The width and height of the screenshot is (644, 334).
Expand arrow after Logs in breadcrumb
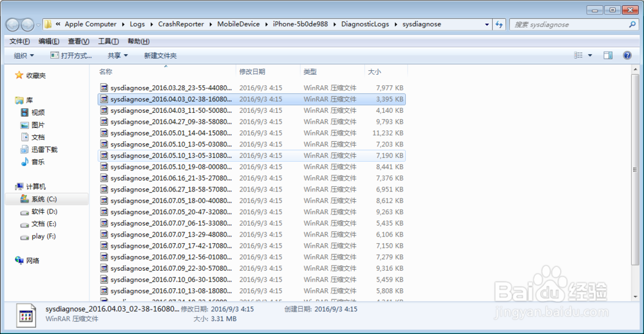coord(151,25)
